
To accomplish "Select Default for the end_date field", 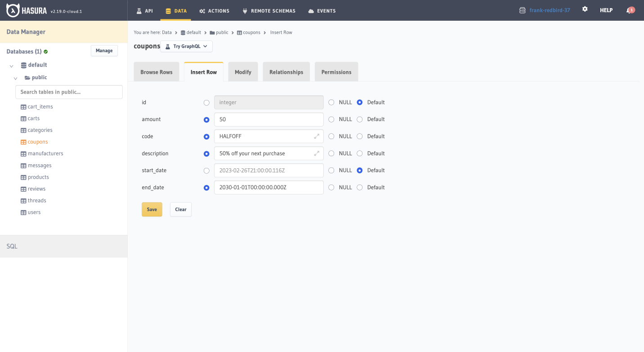I will click(359, 187).
